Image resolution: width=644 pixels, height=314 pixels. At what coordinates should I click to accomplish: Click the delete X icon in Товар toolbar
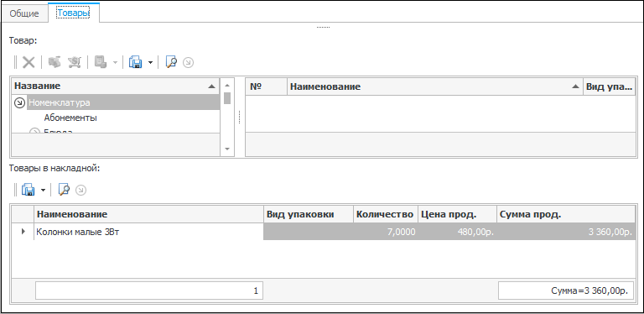(x=29, y=62)
